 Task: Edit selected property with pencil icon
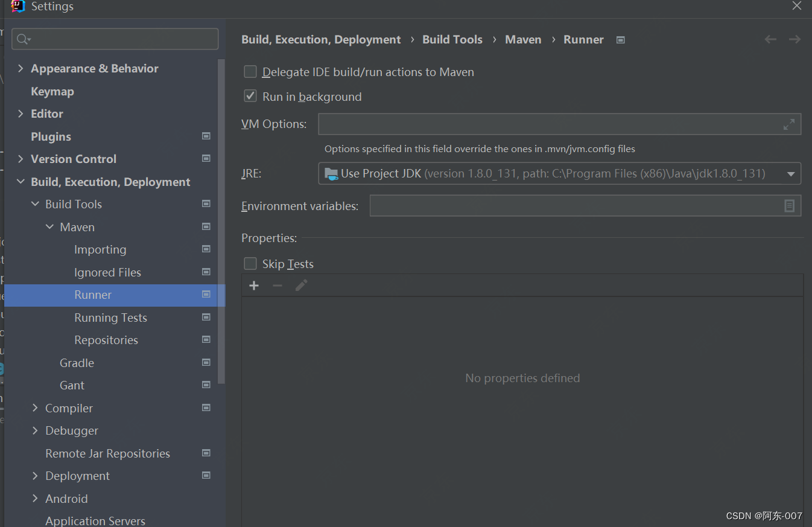(x=301, y=286)
